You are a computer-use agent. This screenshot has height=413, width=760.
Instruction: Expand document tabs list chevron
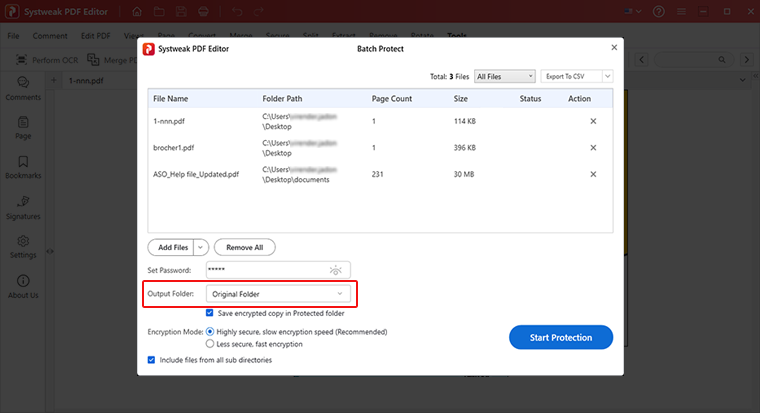[x=743, y=80]
